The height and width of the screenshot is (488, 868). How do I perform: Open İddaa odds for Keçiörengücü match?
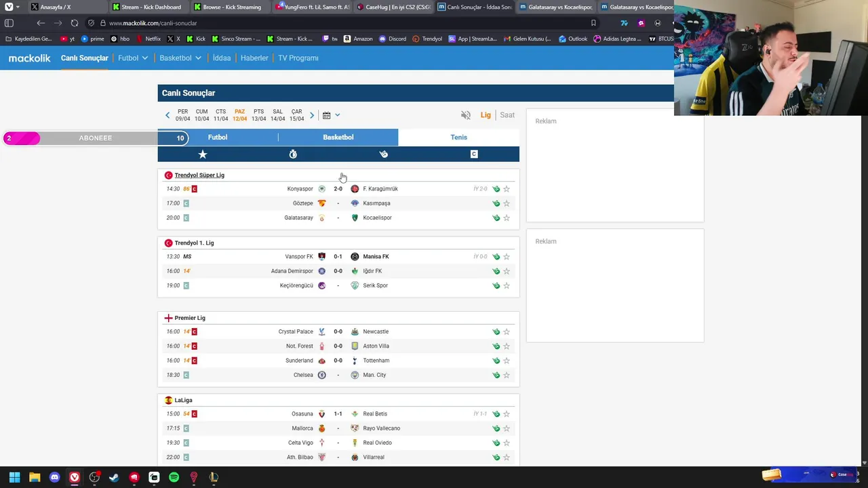(496, 285)
